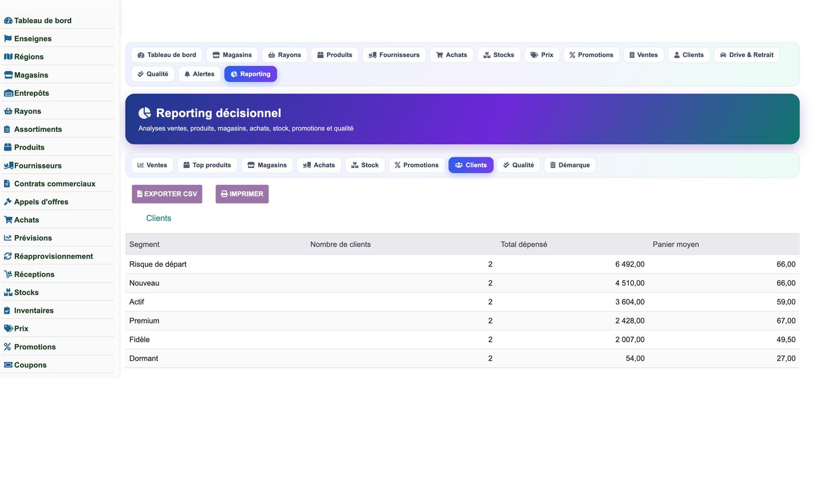Click the 54,00 total for Dormant
Viewport: 815px width, 504px height.
click(635, 359)
